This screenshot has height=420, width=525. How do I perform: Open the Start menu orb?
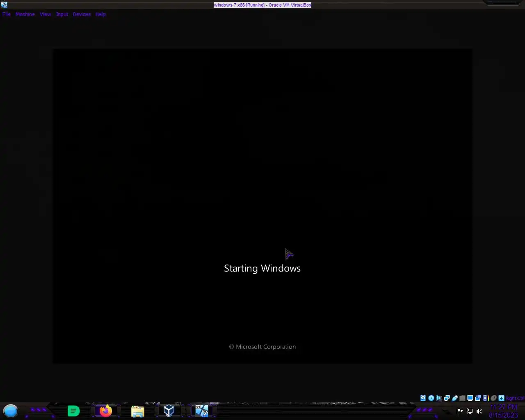[x=11, y=411]
